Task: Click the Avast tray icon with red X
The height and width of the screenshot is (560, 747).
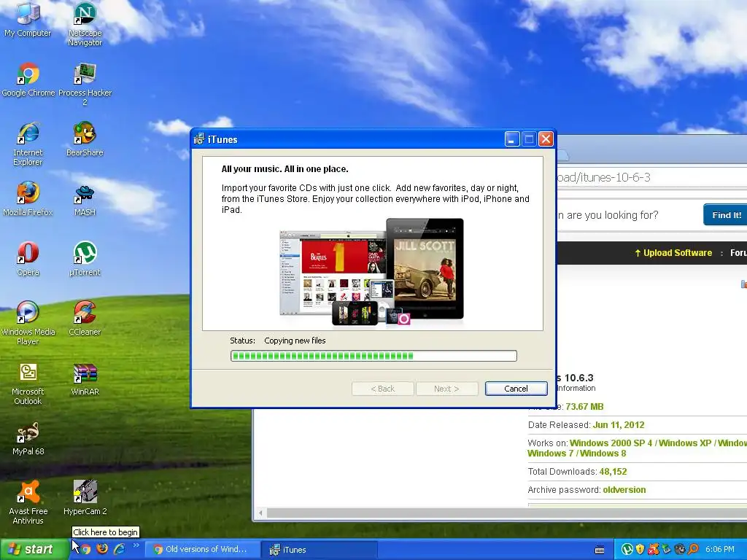Action: [x=653, y=549]
